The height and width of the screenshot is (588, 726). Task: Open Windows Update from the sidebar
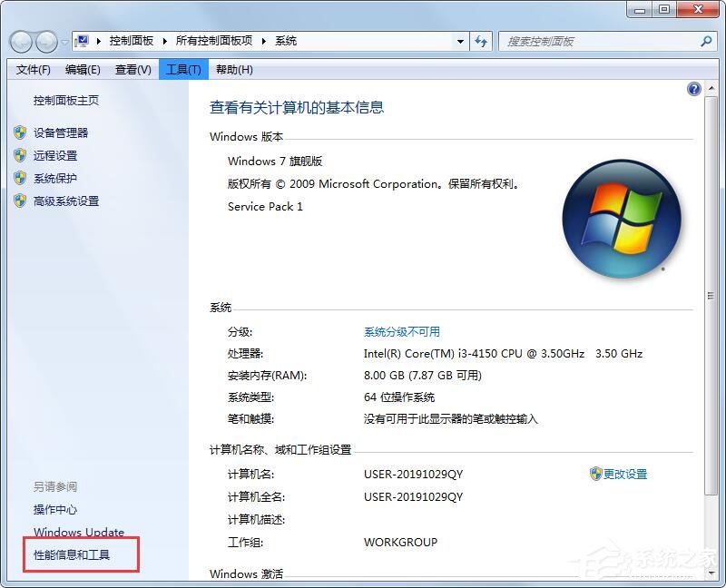click(79, 533)
